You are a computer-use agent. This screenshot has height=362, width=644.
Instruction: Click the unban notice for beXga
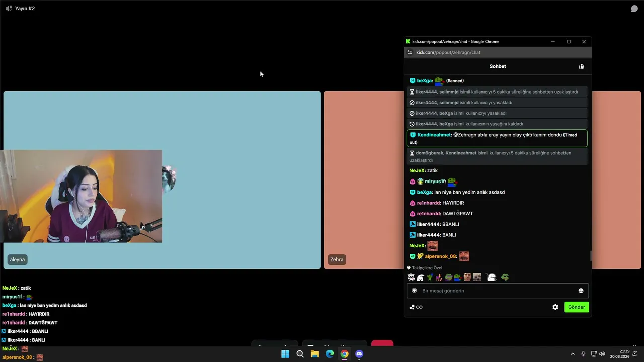(497, 124)
